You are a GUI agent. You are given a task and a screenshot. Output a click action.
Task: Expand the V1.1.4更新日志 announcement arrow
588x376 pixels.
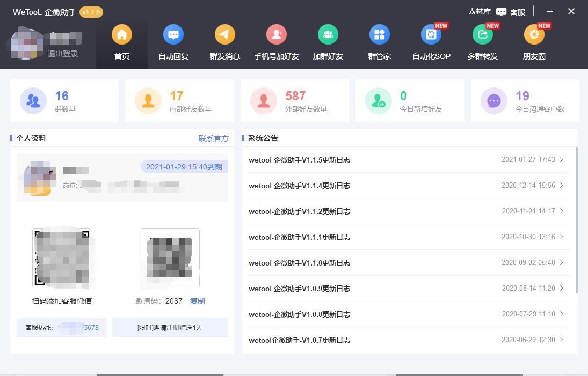561,186
